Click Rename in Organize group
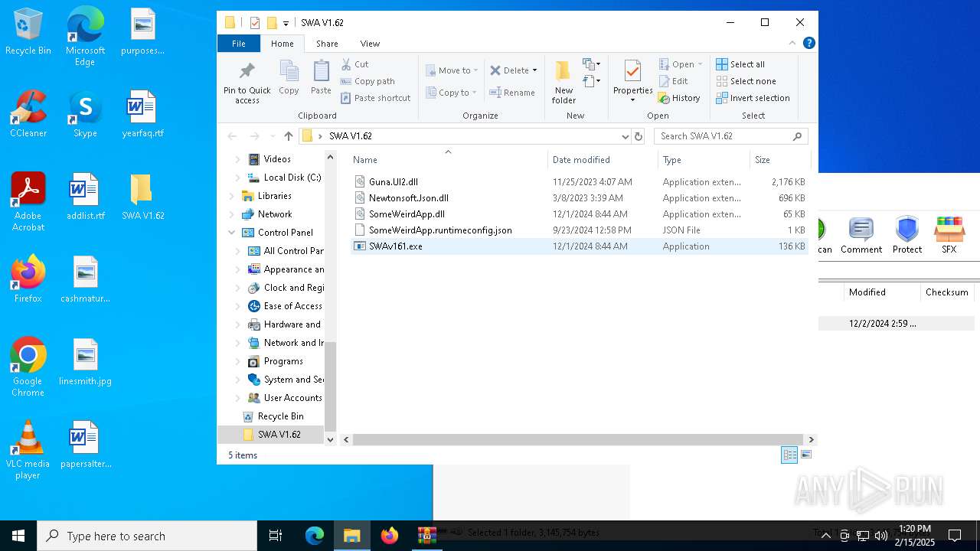The width and height of the screenshot is (980, 551). pos(512,93)
